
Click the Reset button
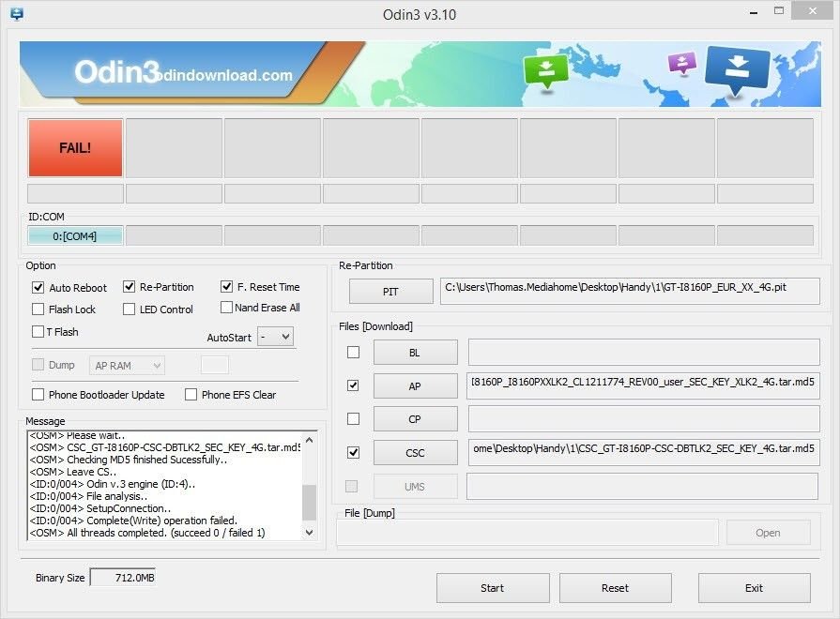click(616, 588)
